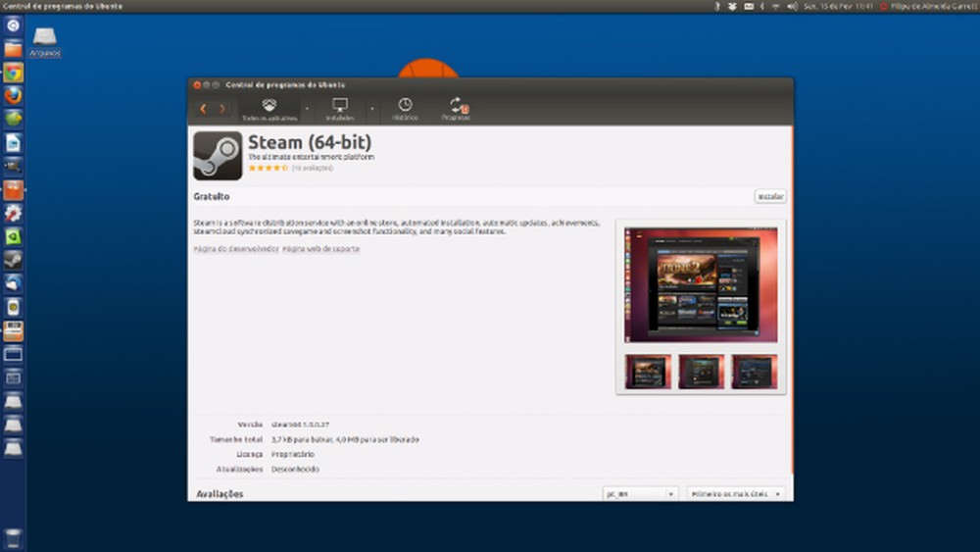
Task: Open the Progresso section
Action: pyautogui.click(x=457, y=109)
